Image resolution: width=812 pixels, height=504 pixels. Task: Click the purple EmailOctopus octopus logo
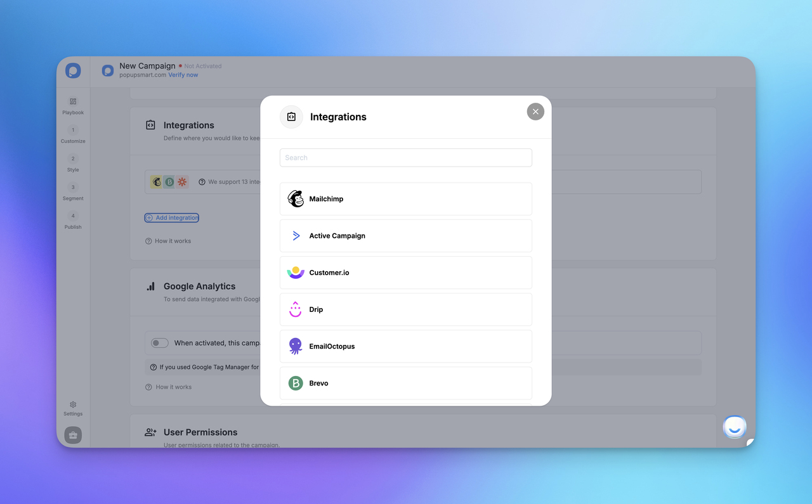tap(296, 346)
